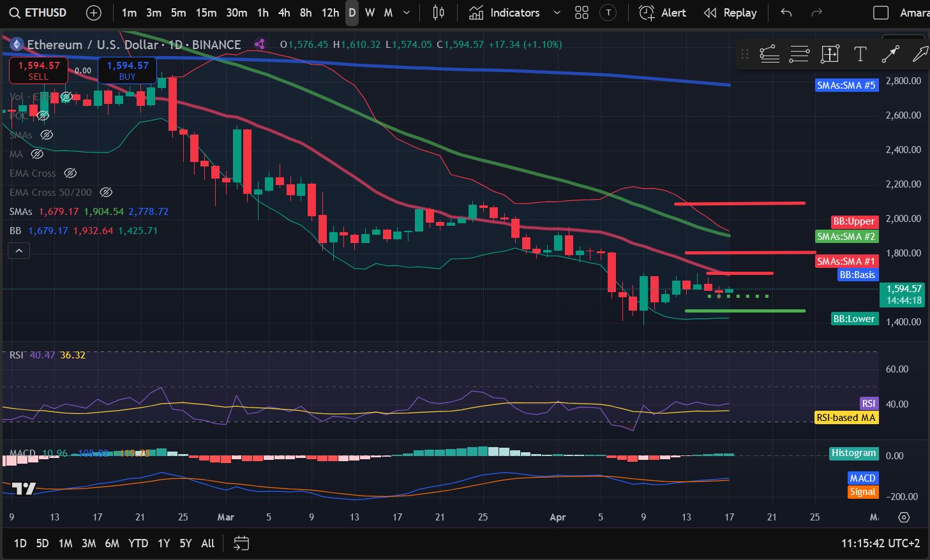Open the layout grid templates icon
Image resolution: width=930 pixels, height=560 pixels.
pos(581,13)
